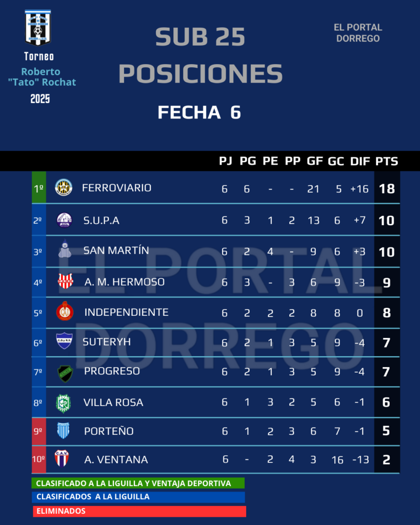This screenshot has height=525, width=420.
Task: Click the Villa Rosa green crest
Action: click(x=63, y=403)
